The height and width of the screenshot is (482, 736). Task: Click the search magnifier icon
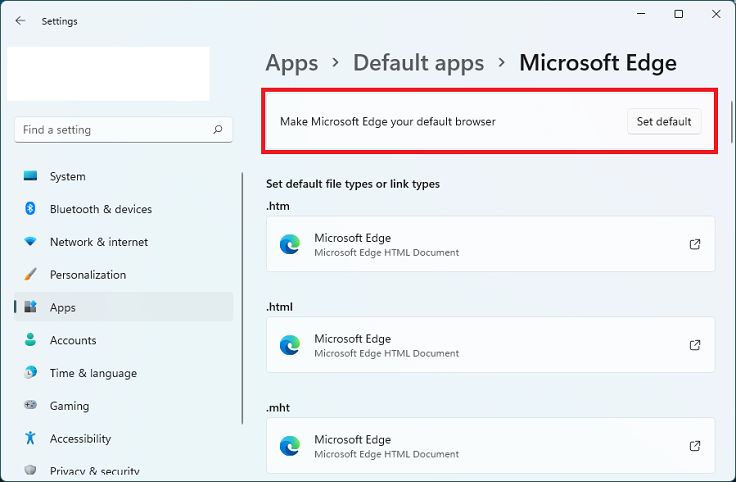pos(218,129)
